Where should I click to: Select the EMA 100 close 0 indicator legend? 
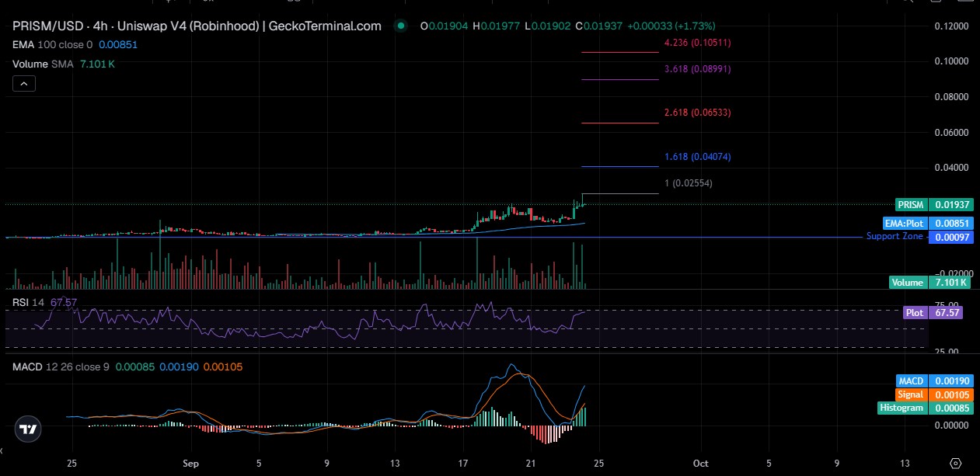53,45
